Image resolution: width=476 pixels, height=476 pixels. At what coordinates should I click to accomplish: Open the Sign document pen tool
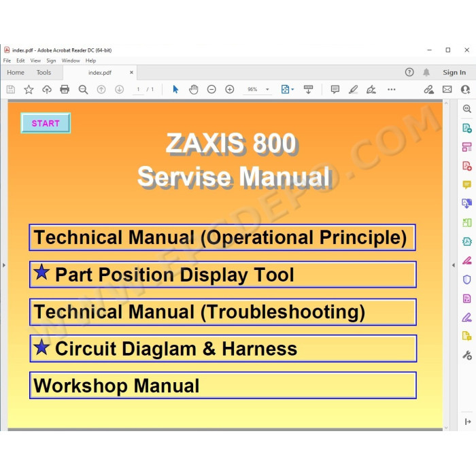(371, 89)
